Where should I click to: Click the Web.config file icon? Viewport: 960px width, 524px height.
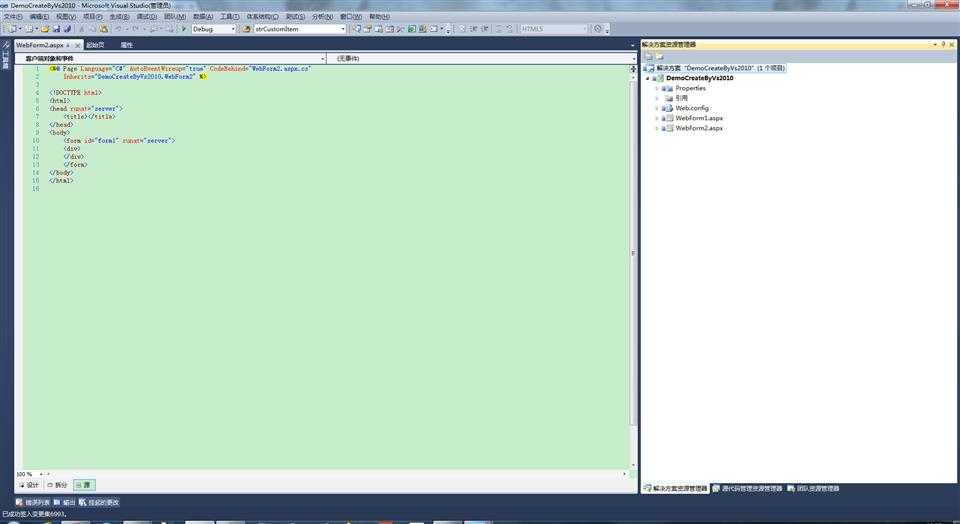(668, 108)
